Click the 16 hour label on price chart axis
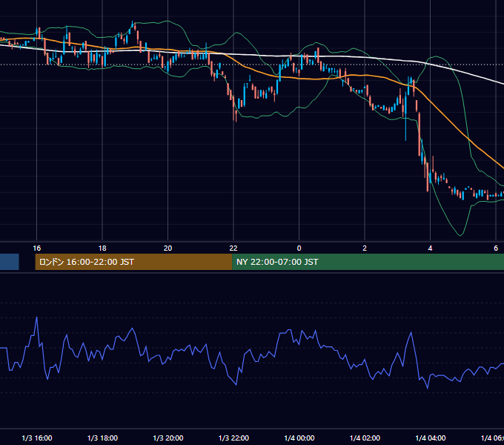The image size is (504, 445). (x=37, y=248)
